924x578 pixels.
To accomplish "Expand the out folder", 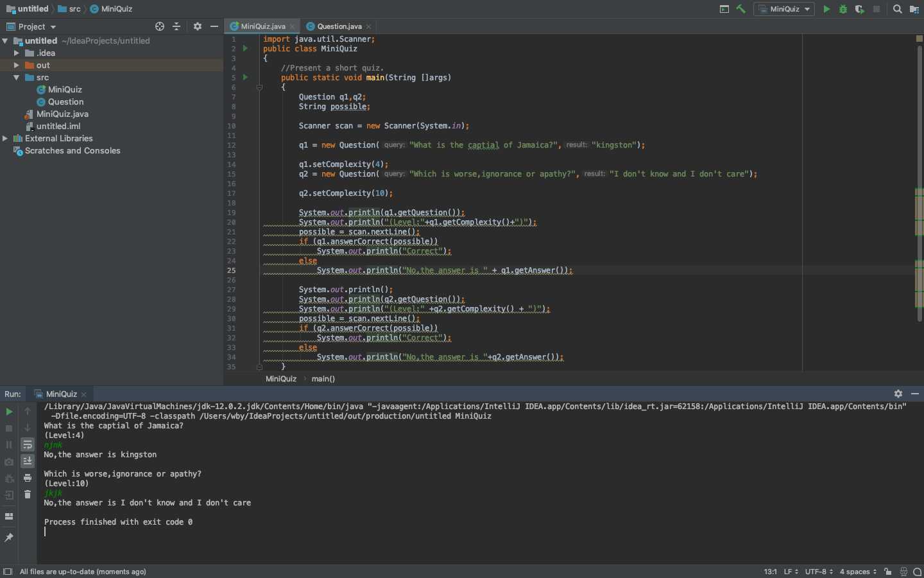I will (17, 65).
